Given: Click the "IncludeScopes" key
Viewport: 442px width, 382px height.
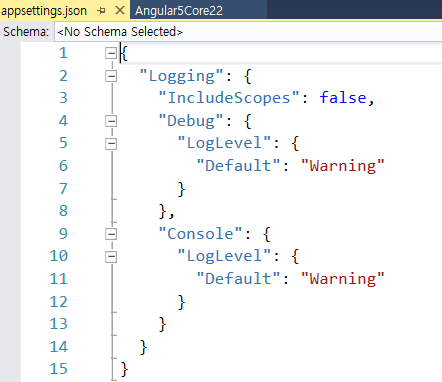Looking at the screenshot, I should 229,98.
